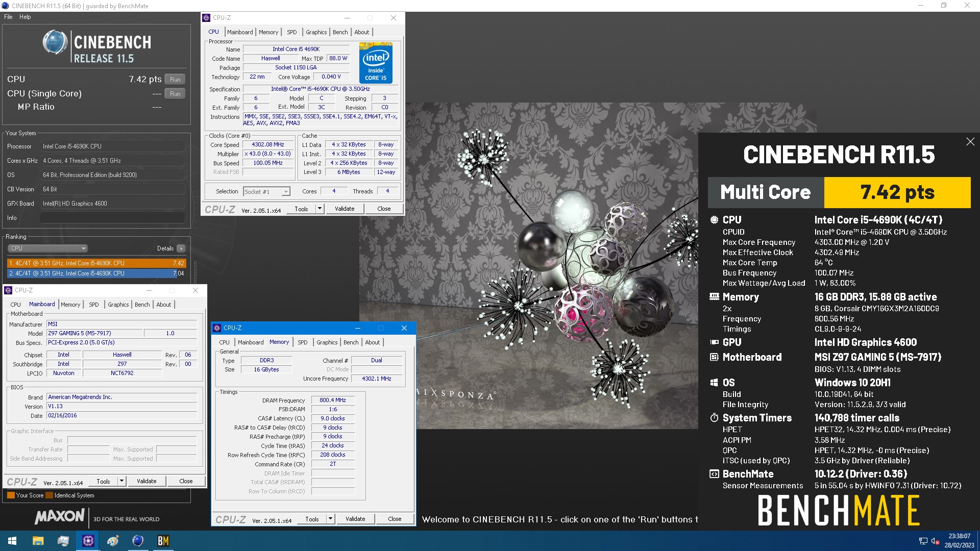The image size is (980, 551).
Task: Click the paint-like taskbar icon
Action: point(113,541)
